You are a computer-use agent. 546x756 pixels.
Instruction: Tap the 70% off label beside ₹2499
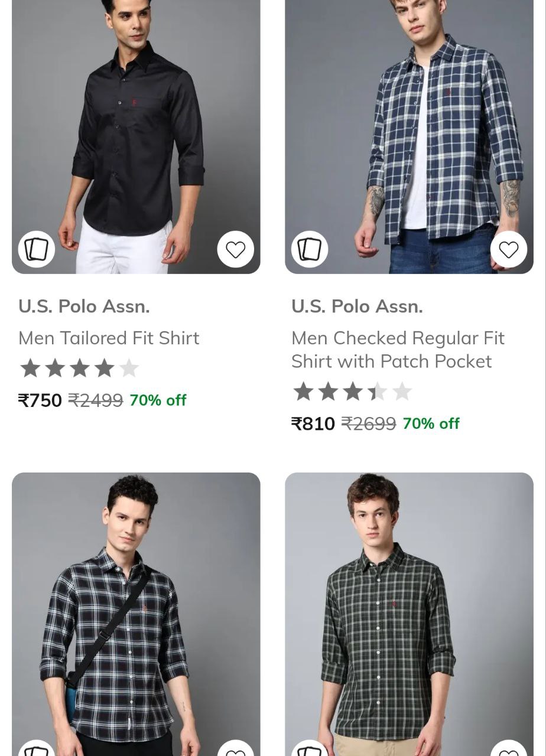158,400
